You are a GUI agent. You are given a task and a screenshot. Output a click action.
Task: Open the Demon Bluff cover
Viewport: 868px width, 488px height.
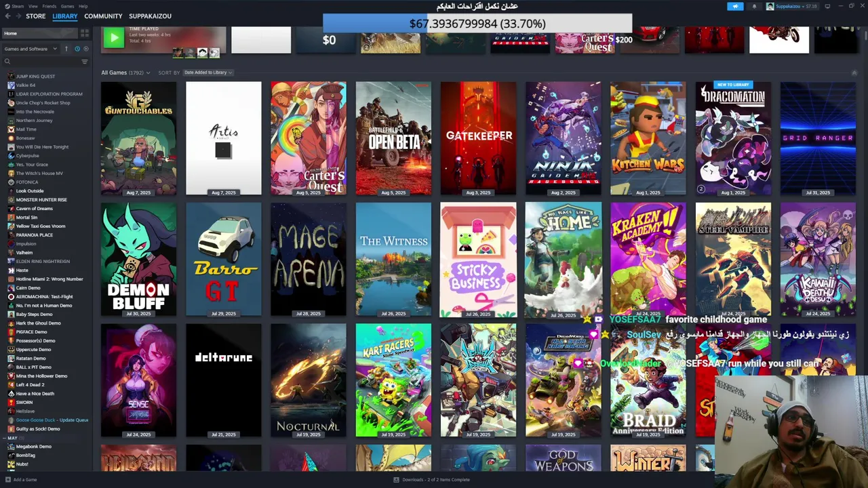pos(138,259)
